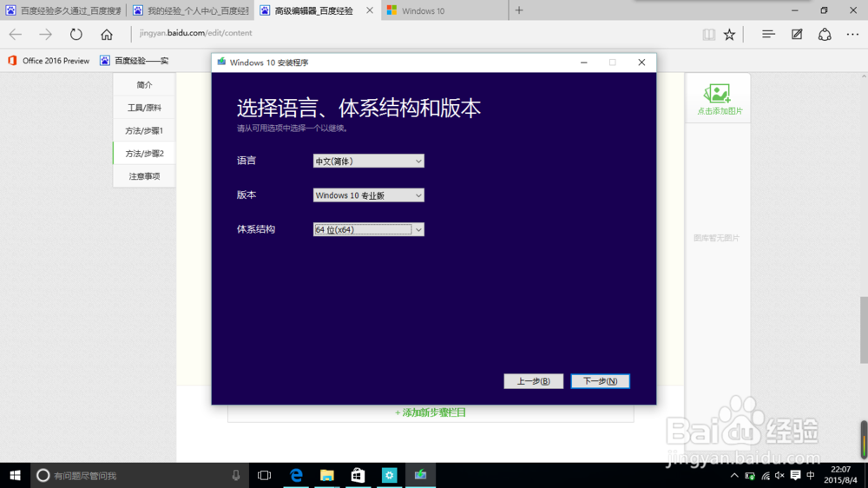Open the Settings gear taskbar app
The width and height of the screenshot is (868, 488).
389,475
